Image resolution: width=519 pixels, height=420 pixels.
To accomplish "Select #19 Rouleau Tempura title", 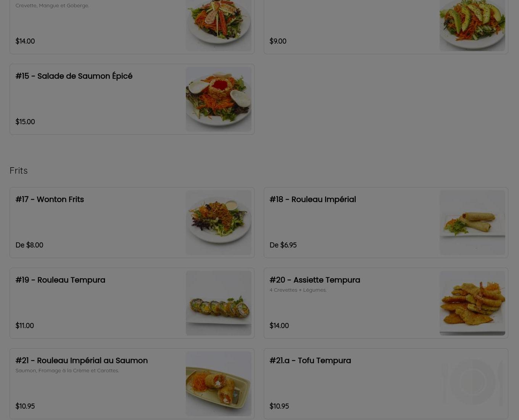I will pos(60,280).
